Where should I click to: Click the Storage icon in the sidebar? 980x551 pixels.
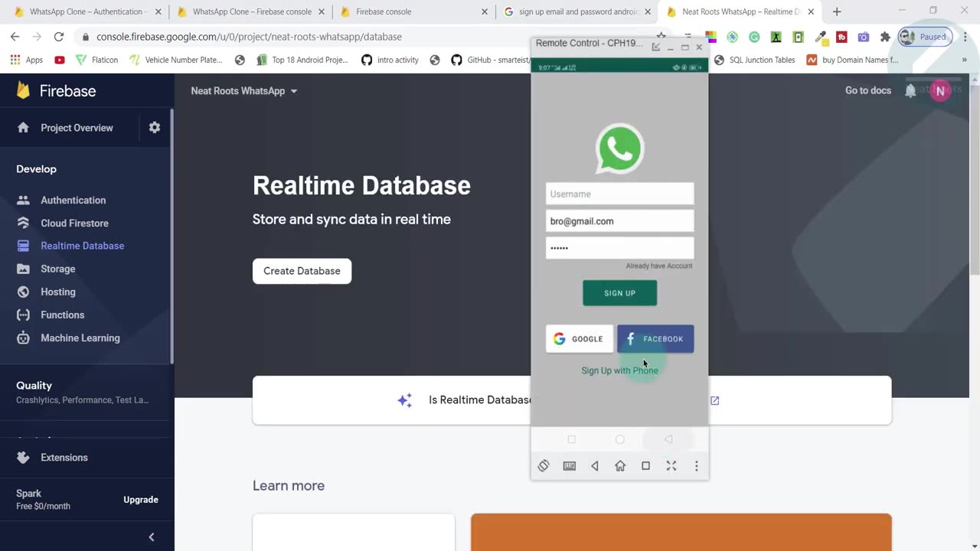click(24, 269)
